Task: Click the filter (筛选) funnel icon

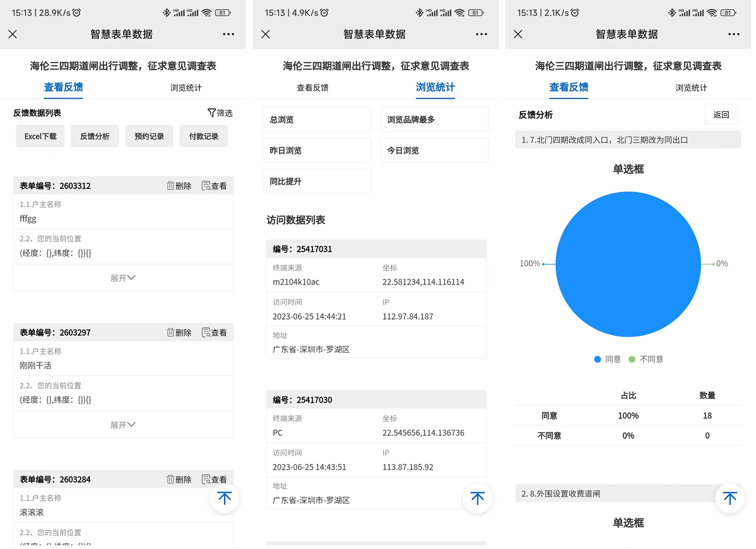Action: pyautogui.click(x=211, y=113)
